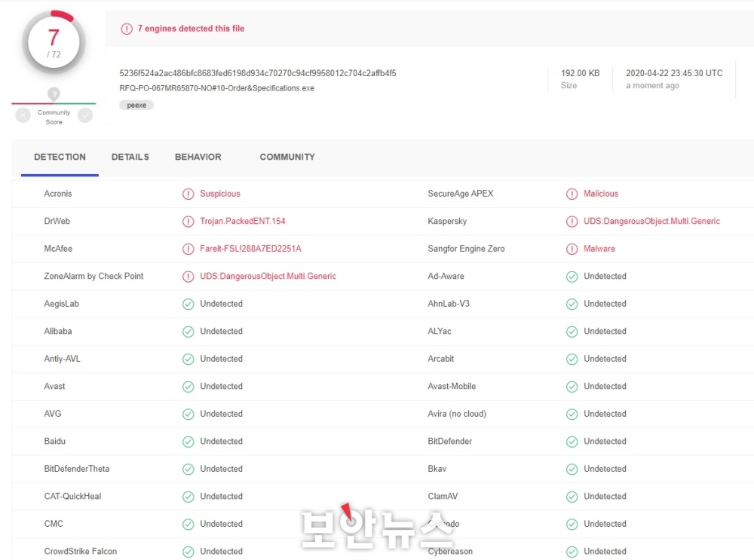Click the 'a moment ago' label
The height and width of the screenshot is (560, 754).
652,86
